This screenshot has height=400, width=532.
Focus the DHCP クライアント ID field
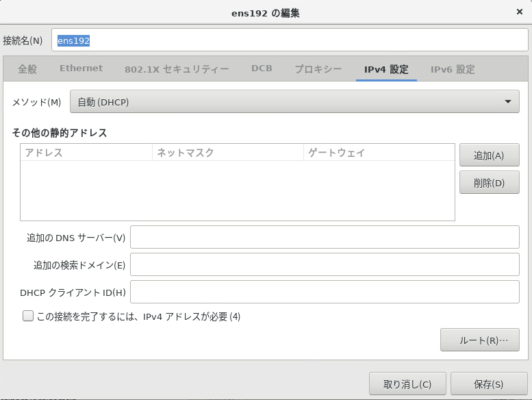(x=325, y=292)
